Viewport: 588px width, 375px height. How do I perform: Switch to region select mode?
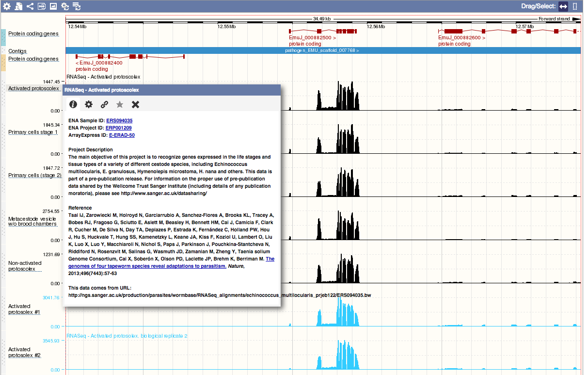(575, 6)
